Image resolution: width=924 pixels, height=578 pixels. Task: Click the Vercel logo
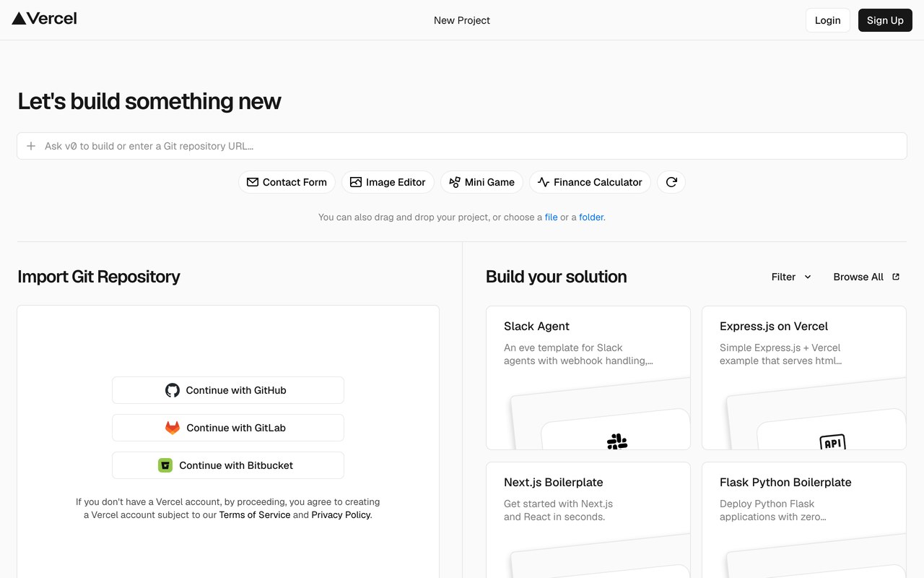tap(44, 19)
